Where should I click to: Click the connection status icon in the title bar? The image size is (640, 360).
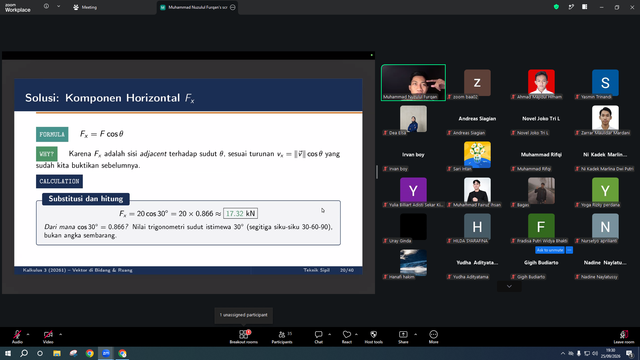click(x=571, y=7)
